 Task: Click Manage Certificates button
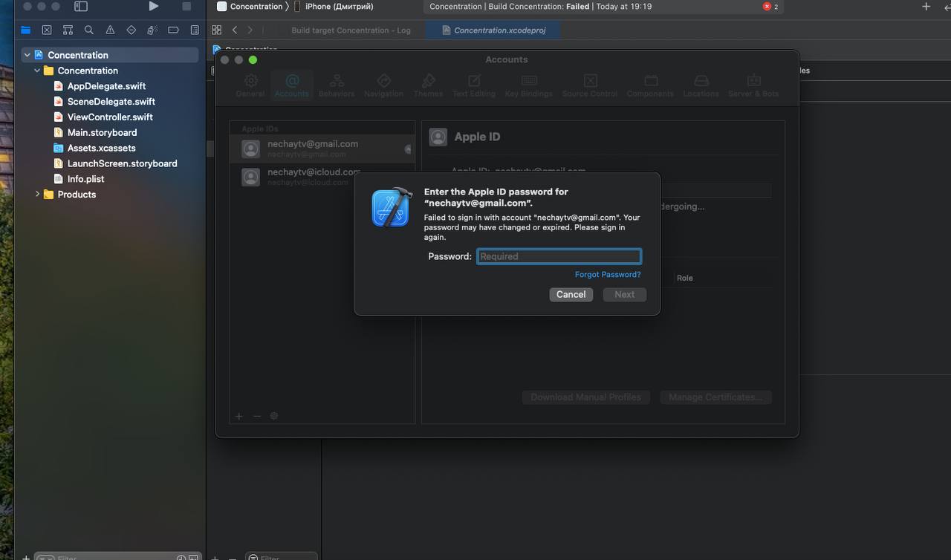coord(715,397)
